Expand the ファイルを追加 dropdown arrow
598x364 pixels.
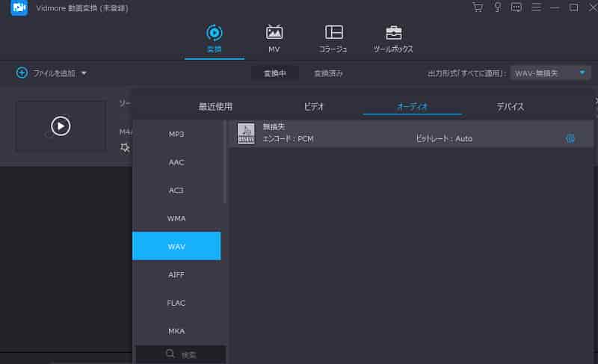click(x=84, y=73)
